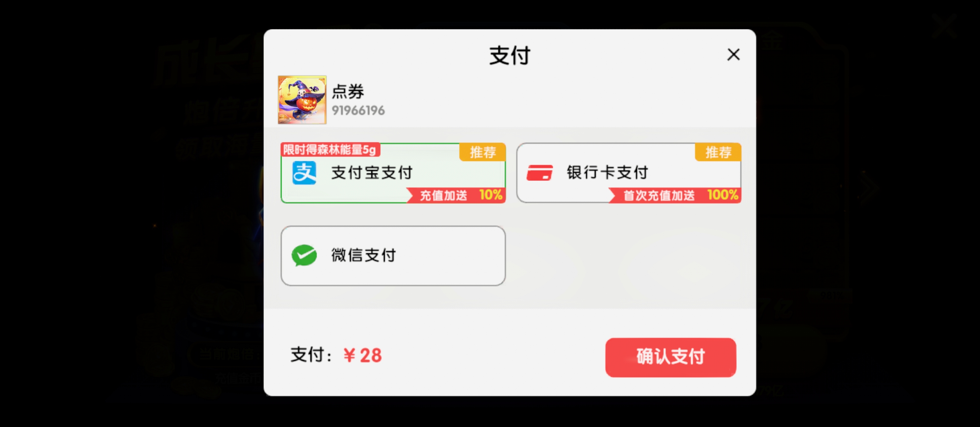Select 微信支付 payment method
This screenshot has height=427, width=980.
pyautogui.click(x=393, y=255)
